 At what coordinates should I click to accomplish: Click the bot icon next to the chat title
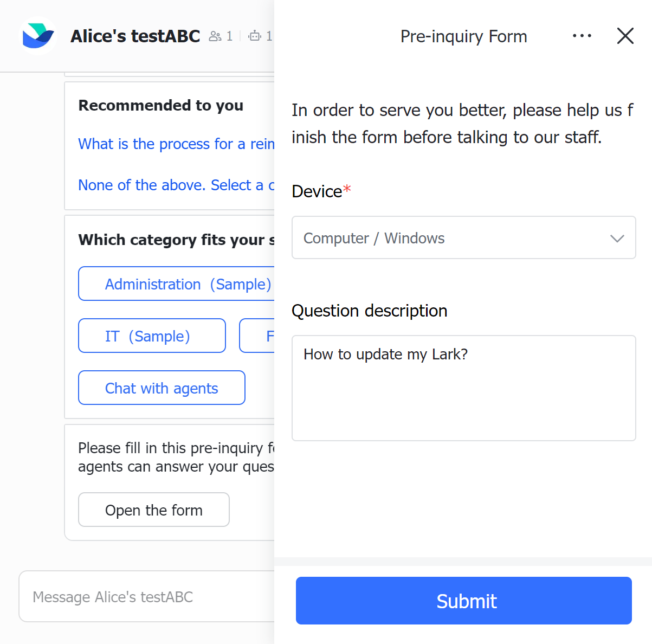255,36
